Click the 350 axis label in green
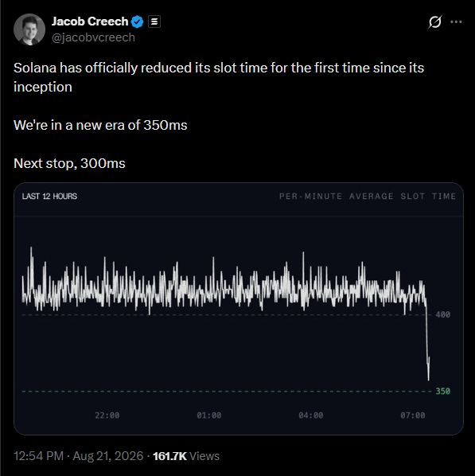475x476 pixels. pos(443,392)
